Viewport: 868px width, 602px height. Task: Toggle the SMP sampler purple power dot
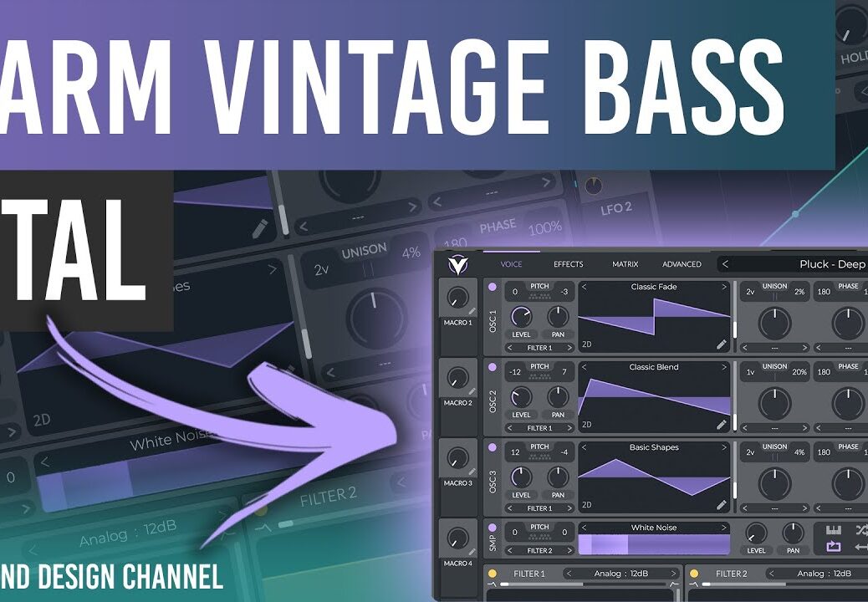click(493, 528)
